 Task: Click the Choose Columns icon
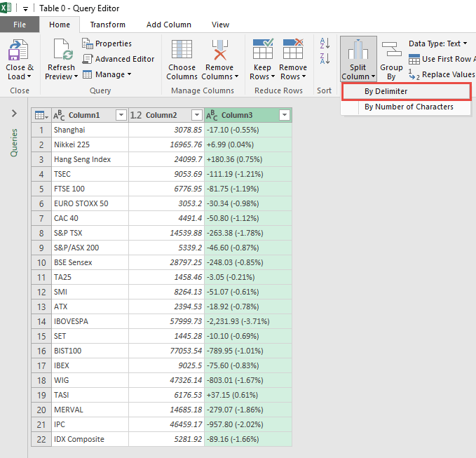(182, 49)
